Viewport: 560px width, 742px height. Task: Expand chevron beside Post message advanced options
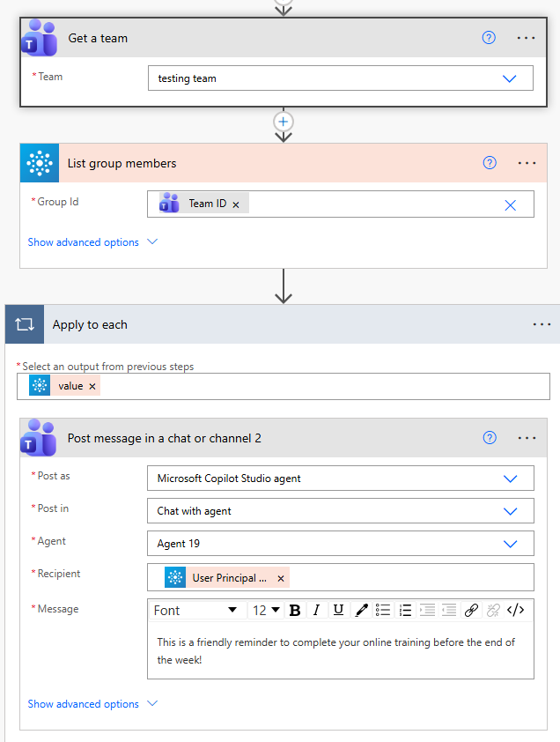click(152, 704)
